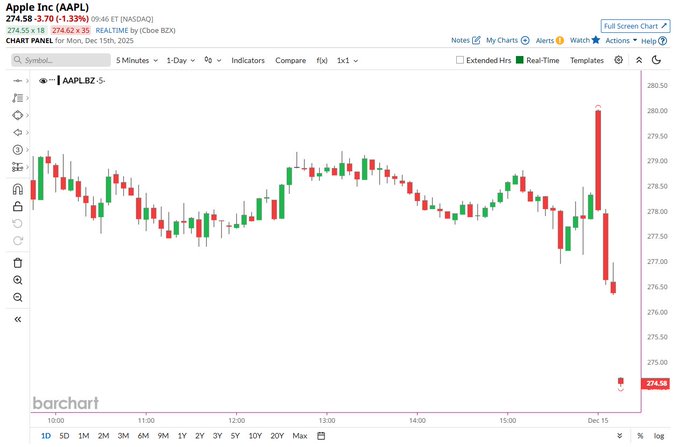Image resolution: width=680 pixels, height=447 pixels.
Task: Collapse the drawing toolbar with double chevron
Action: [x=18, y=320]
